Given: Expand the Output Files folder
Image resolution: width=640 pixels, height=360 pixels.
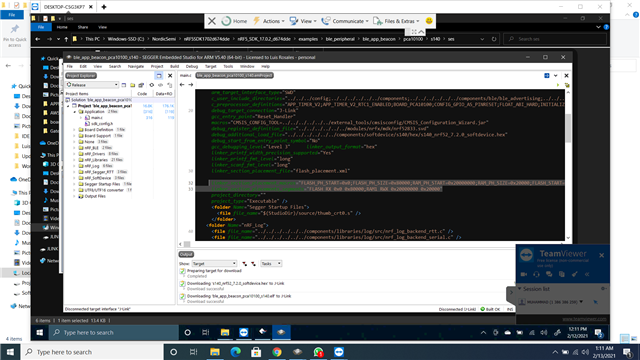Looking at the screenshot, I should 75,196.
